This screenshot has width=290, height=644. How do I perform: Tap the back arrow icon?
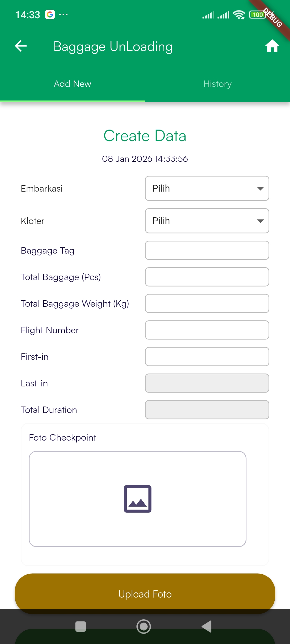click(21, 46)
